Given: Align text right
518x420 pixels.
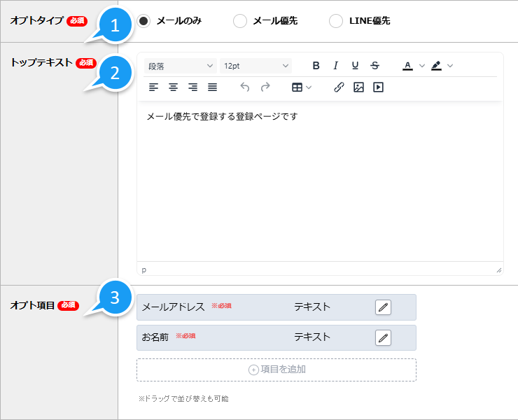Looking at the screenshot, I should (x=193, y=87).
